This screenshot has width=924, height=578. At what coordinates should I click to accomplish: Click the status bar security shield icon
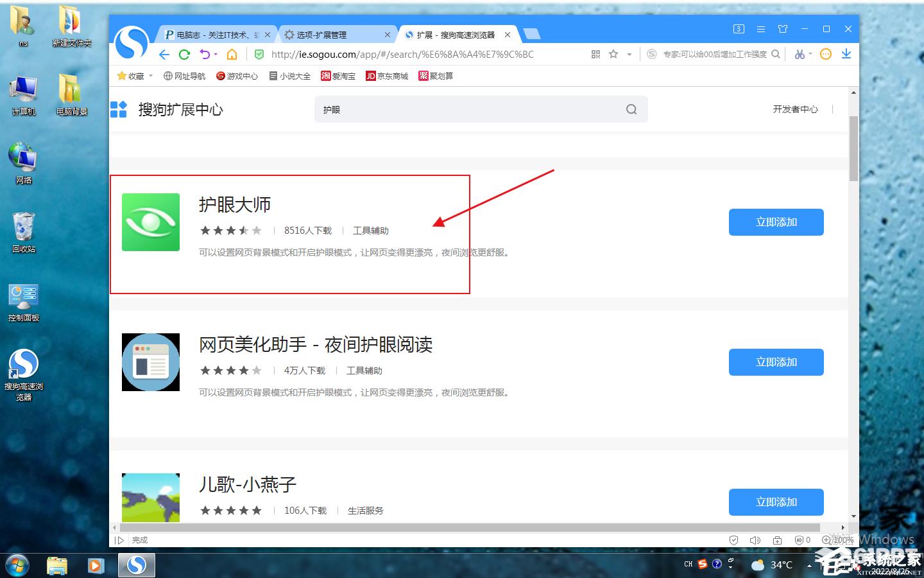pyautogui.click(x=734, y=540)
